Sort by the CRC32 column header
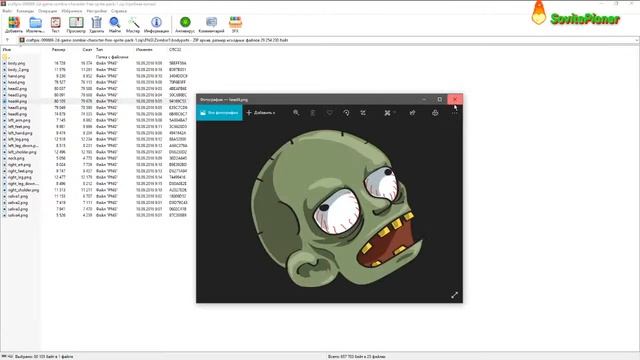The width and height of the screenshot is (640, 360). click(175, 49)
